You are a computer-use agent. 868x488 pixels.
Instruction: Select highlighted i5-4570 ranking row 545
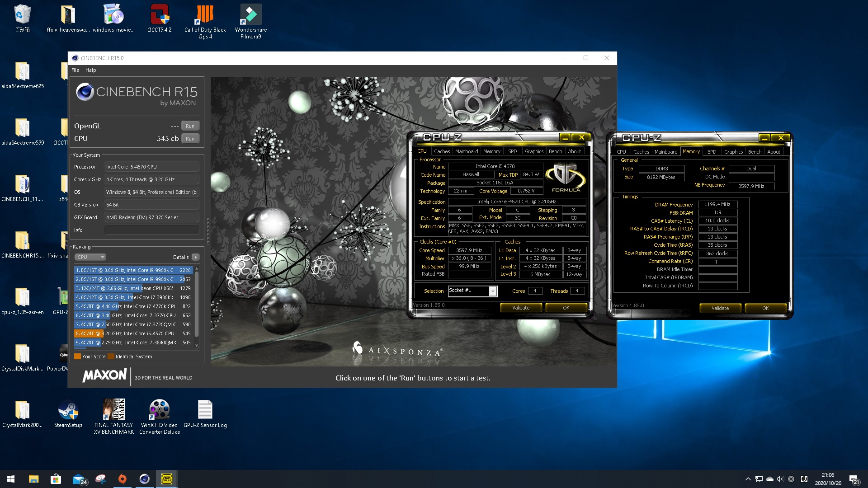[134, 333]
